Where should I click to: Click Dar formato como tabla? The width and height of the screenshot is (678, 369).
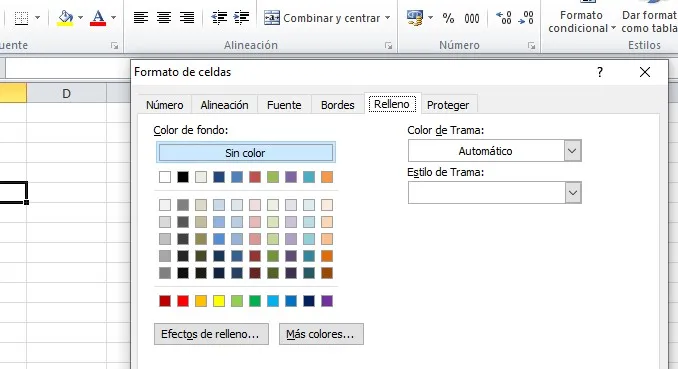pyautogui.click(x=649, y=22)
